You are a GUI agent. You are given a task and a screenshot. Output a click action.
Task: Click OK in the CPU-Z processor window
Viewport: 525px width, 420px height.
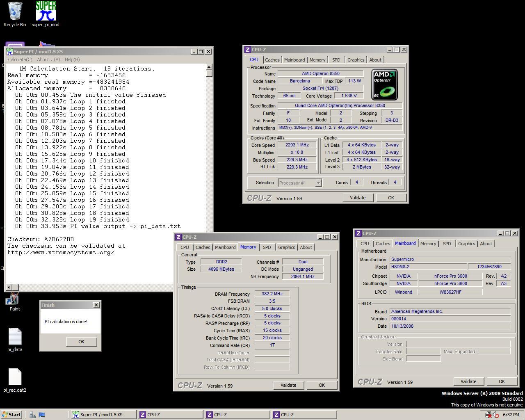coord(391,198)
